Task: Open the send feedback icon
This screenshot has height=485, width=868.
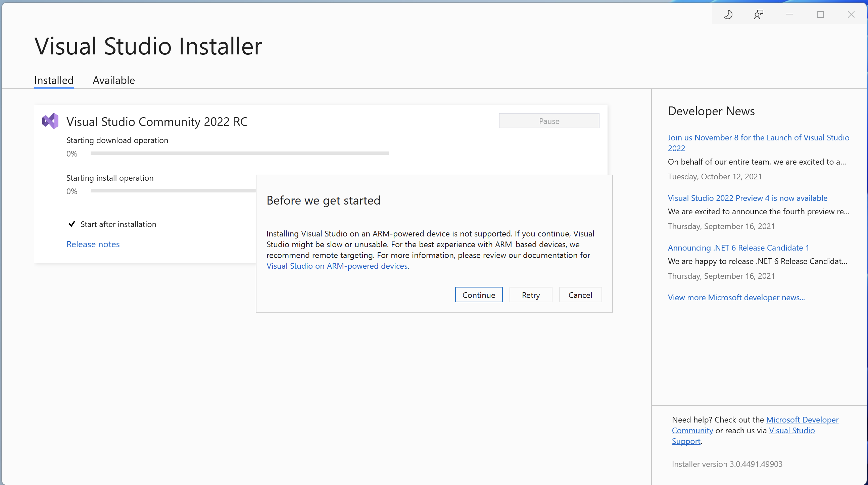Action: coord(759,14)
